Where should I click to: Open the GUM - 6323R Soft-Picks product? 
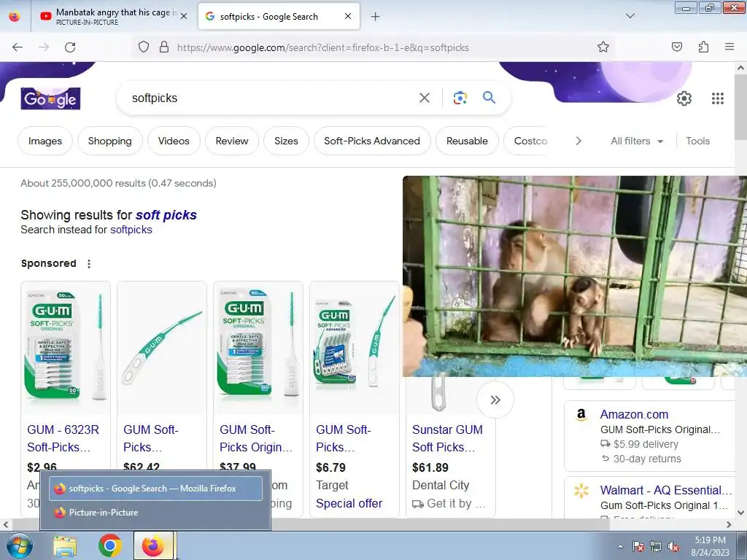[x=63, y=438]
